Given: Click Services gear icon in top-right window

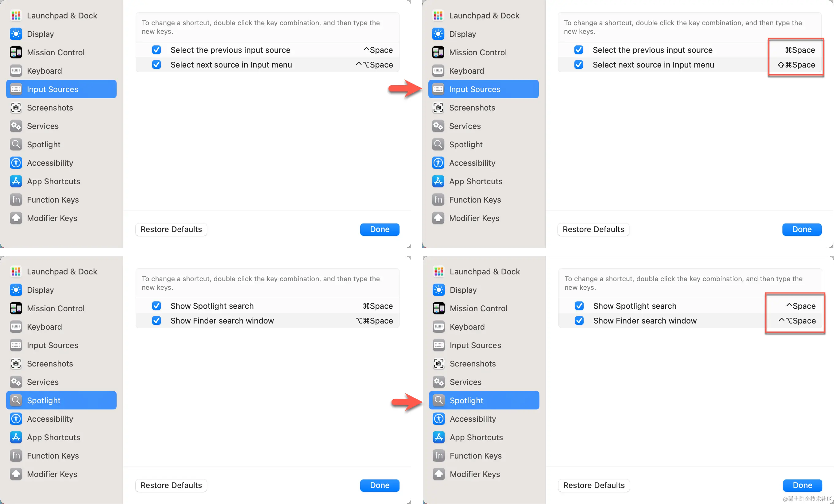Looking at the screenshot, I should point(438,126).
